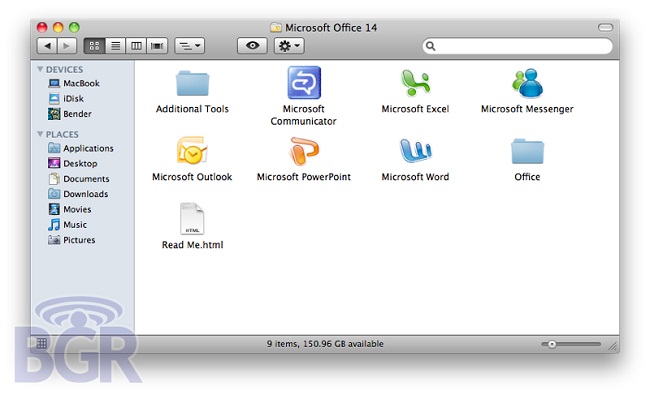Screen dimensions: 650x395
Task: Click the '9 items, 150.96 GB available' status text
Action: (x=325, y=344)
